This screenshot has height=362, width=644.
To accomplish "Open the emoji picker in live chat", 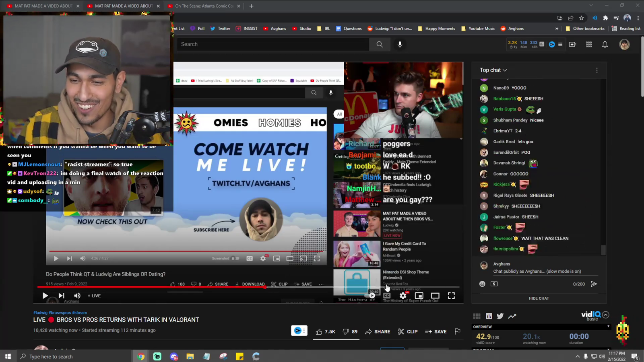I will tap(482, 284).
